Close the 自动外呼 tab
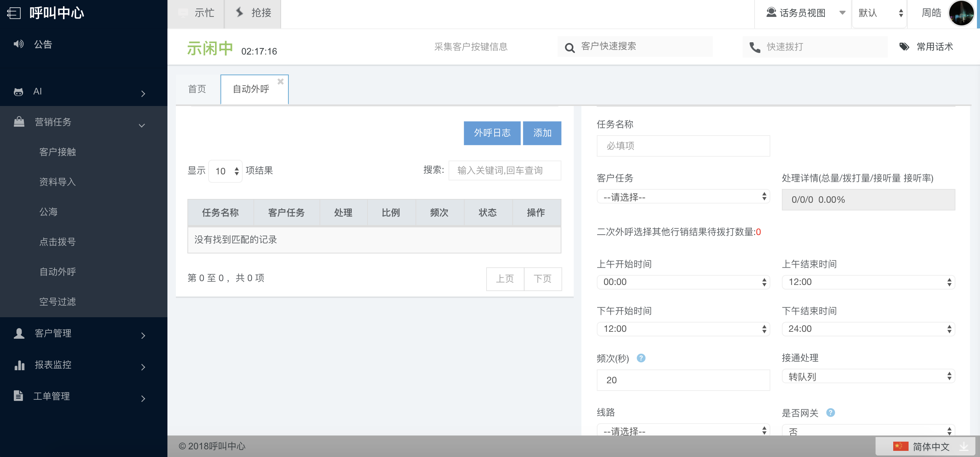 coord(281,81)
